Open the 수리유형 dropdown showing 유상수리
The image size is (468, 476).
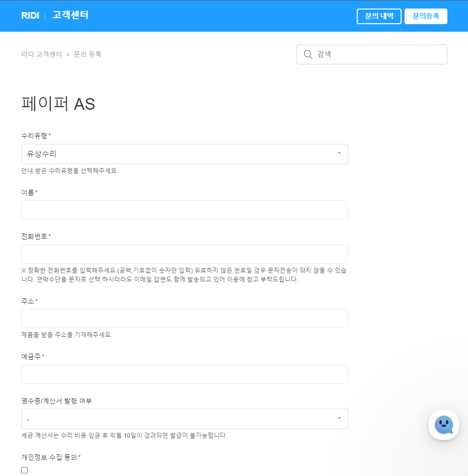(185, 154)
